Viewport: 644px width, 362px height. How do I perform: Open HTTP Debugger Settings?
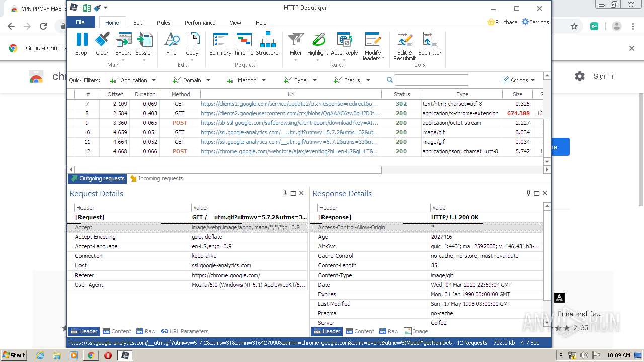pos(535,22)
